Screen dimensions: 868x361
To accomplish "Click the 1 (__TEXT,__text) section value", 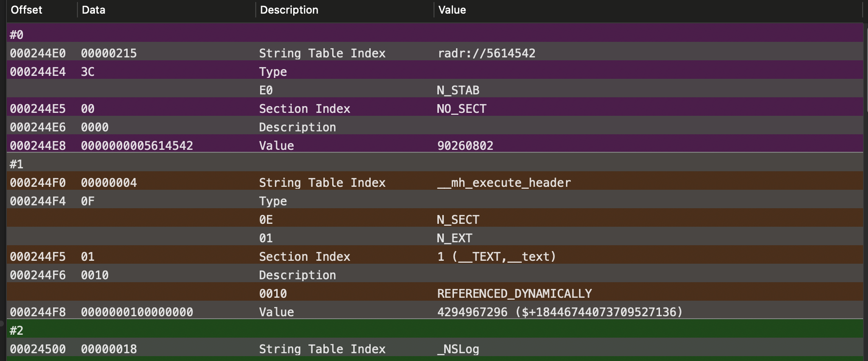I will (x=497, y=257).
